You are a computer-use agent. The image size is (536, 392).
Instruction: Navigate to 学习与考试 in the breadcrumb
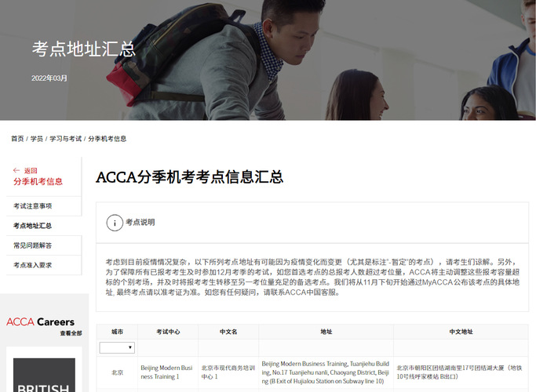pyautogui.click(x=65, y=139)
